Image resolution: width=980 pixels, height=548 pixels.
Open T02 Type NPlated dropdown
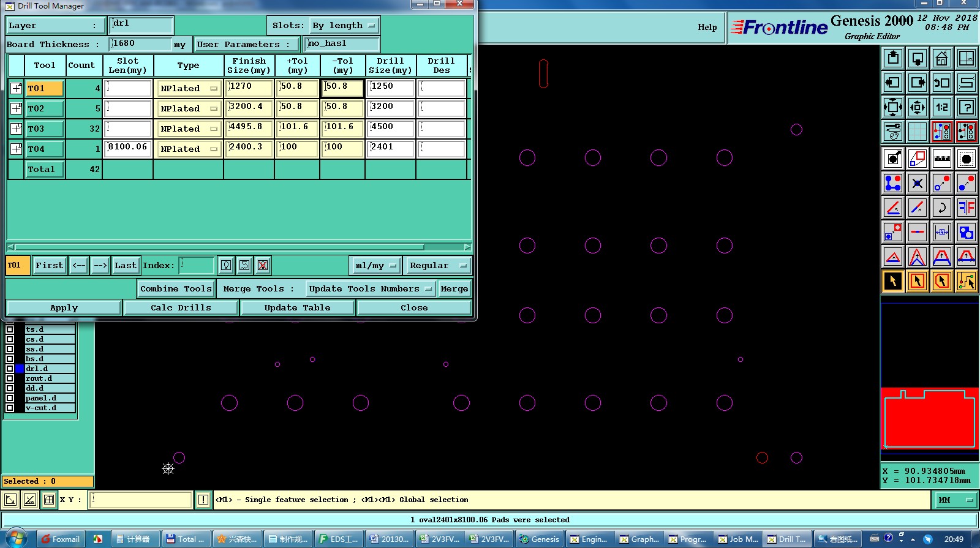pyautogui.click(x=189, y=108)
